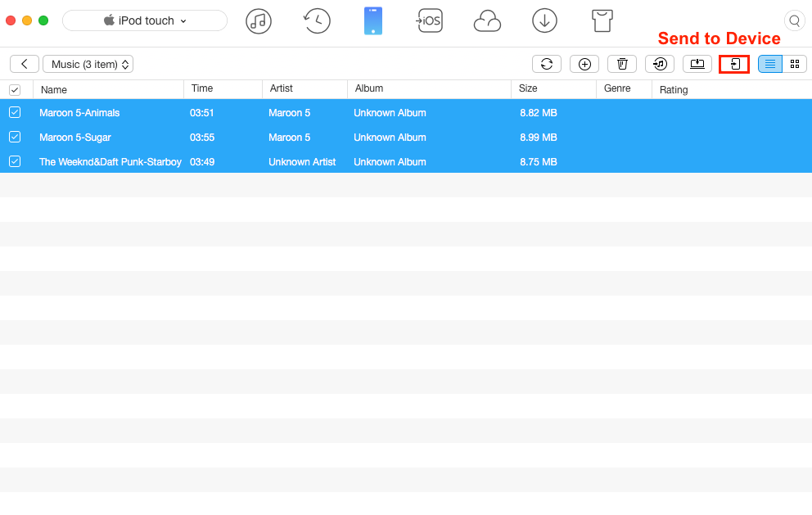812x515 pixels.
Task: Uncheck the Maroon 5-Animals checkbox
Action: tap(15, 113)
